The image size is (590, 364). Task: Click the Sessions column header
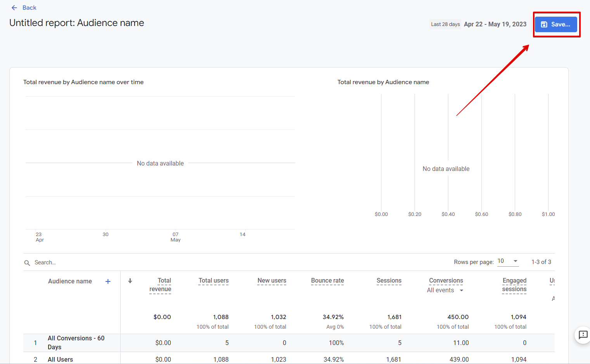[389, 281]
